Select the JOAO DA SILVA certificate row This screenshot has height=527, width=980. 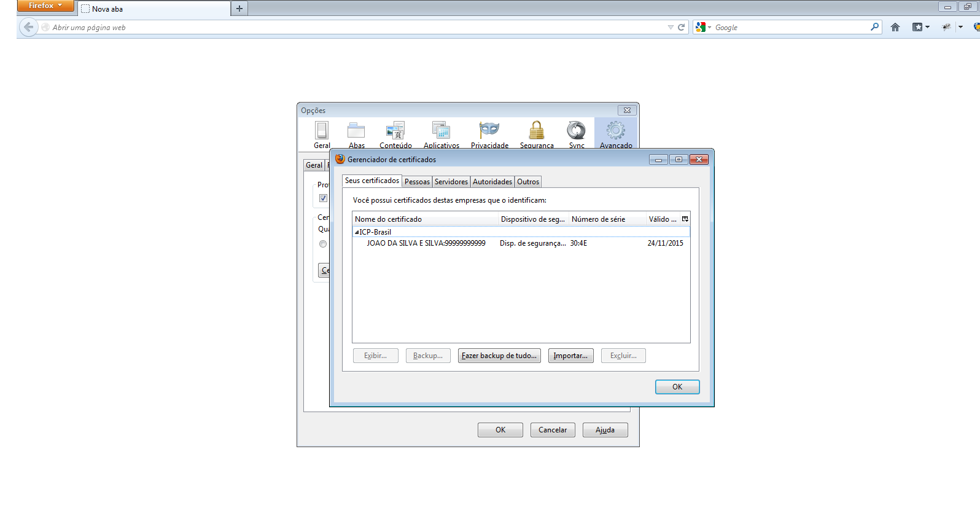pyautogui.click(x=426, y=243)
